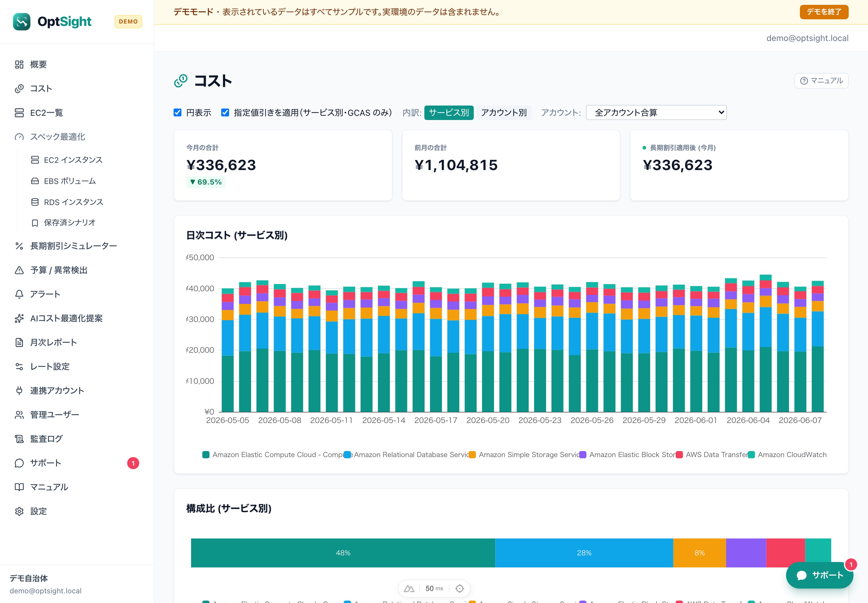Click the coin icon beside コスト heading

click(x=181, y=81)
